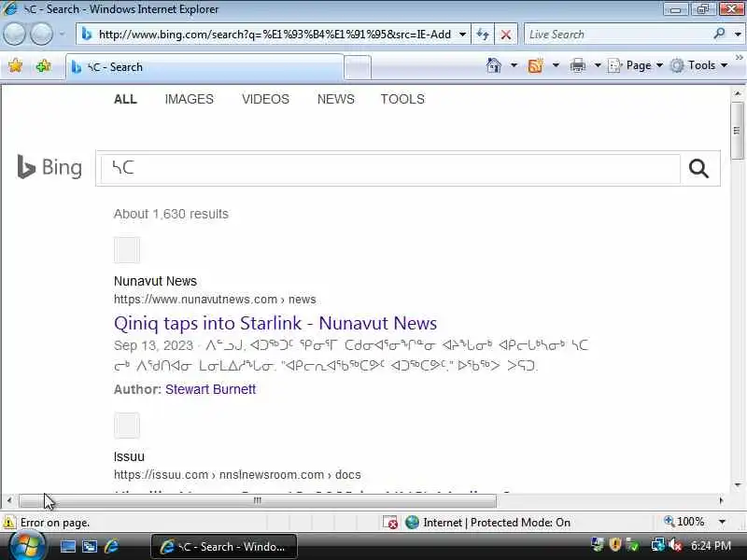This screenshot has height=560, width=747.
Task: Go forward with the browser Forward button
Action: point(42,34)
